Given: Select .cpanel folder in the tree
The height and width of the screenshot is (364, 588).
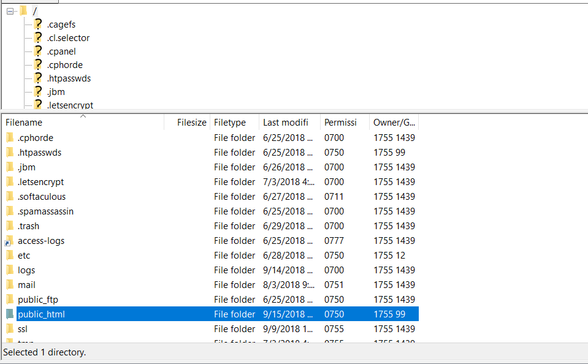Looking at the screenshot, I should click(x=61, y=51).
